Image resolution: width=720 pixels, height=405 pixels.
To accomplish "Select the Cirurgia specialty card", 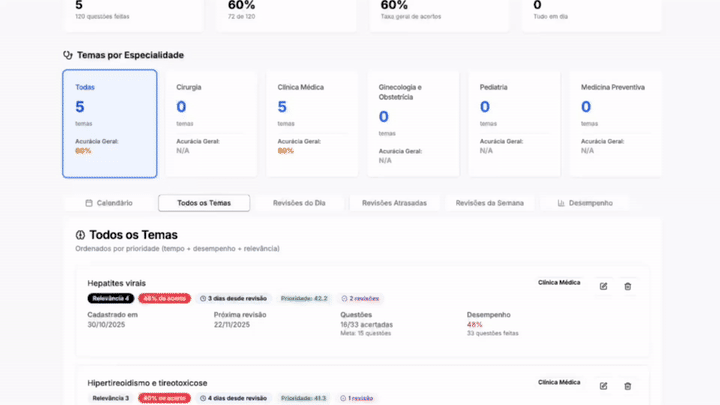I will pyautogui.click(x=210, y=123).
